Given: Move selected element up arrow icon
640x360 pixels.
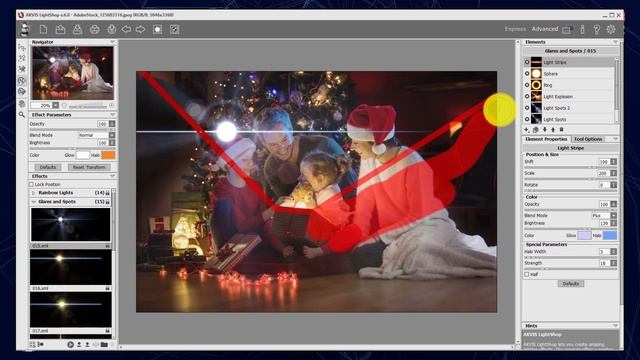Looking at the screenshot, I should click(553, 130).
